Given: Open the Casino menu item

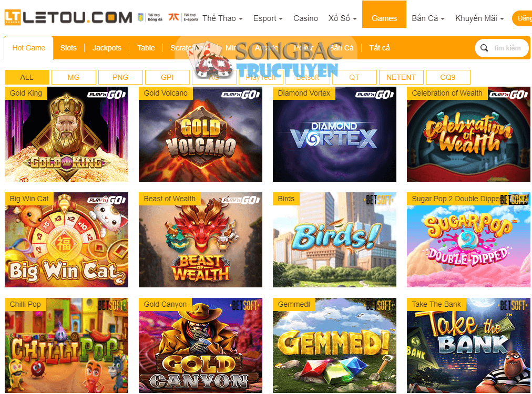Looking at the screenshot, I should click(x=306, y=18).
